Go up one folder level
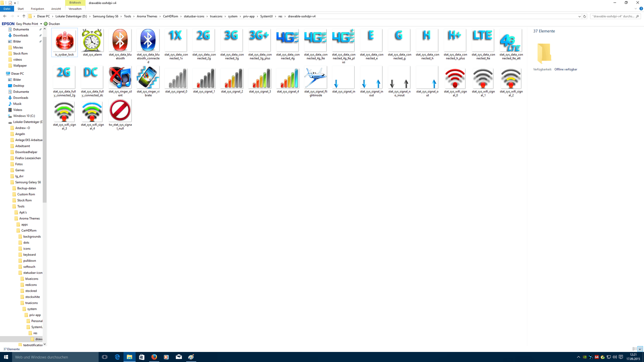The width and height of the screenshot is (644, 362). click(24, 16)
